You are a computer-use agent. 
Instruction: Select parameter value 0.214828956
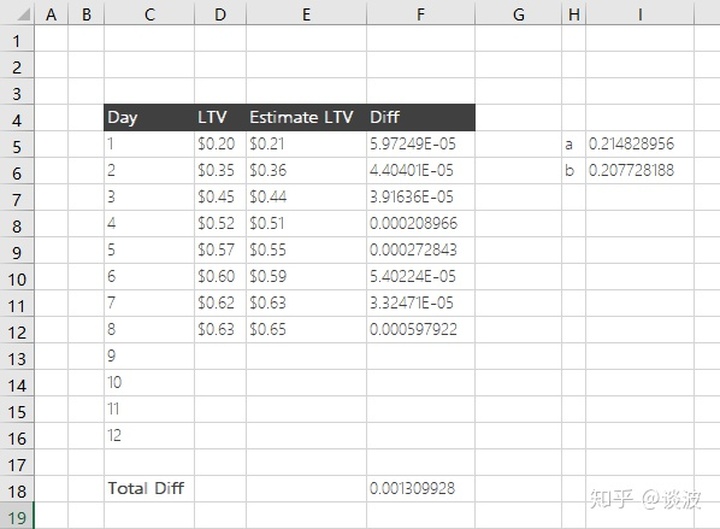[640, 144]
